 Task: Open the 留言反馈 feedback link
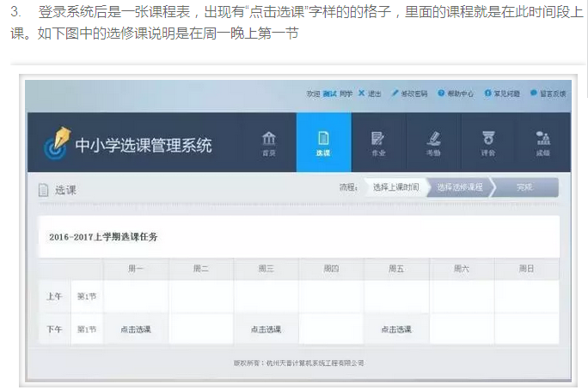[x=548, y=94]
